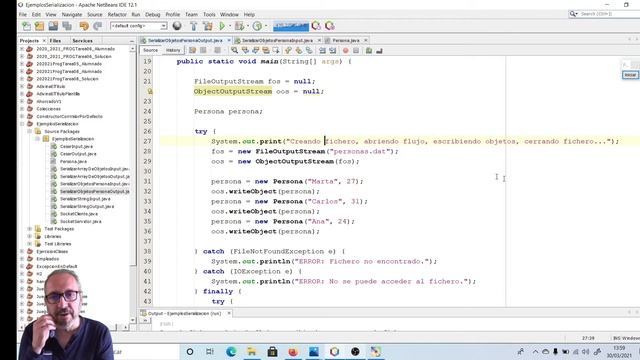Select SerializarStringInput.java in project tree
The width and height of the screenshot is (640, 360).
tap(85, 199)
